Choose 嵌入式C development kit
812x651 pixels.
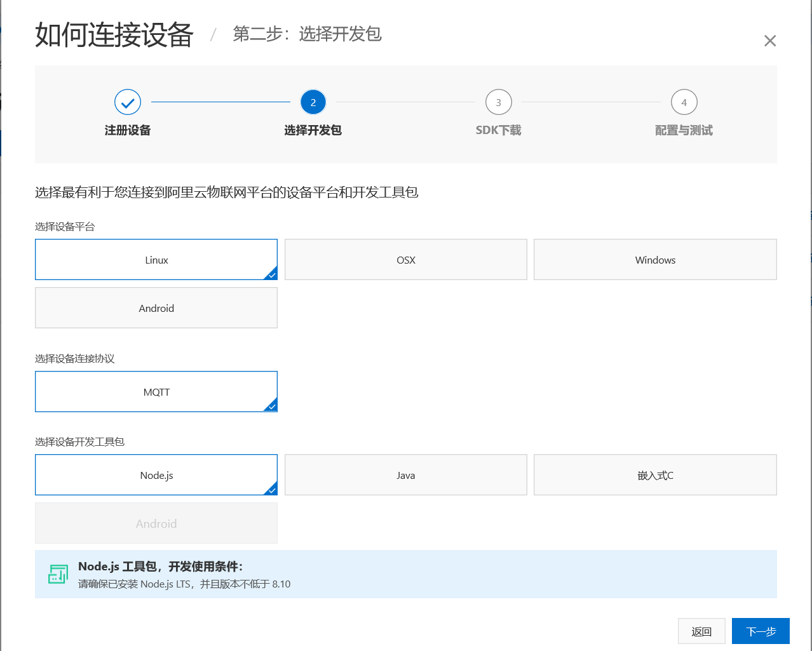coord(655,475)
